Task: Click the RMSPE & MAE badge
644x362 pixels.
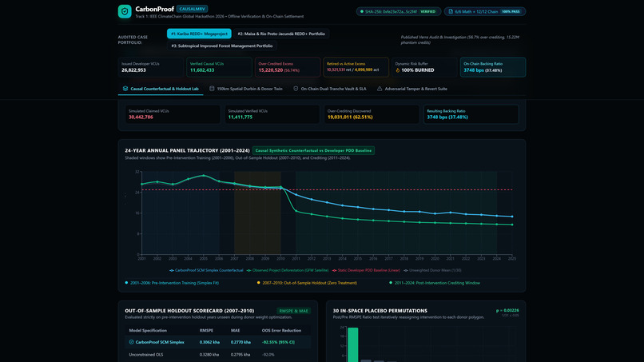Action: point(293,311)
